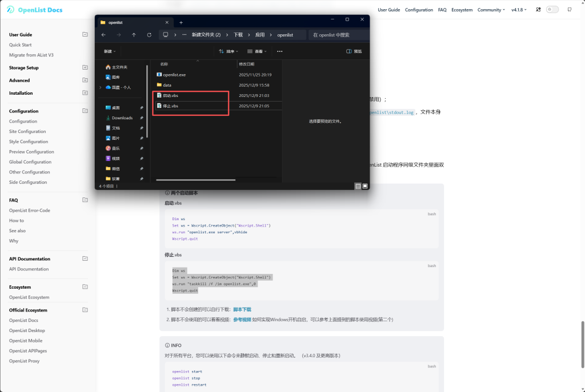585x392 pixels.
Task: Open Site Configuration sidebar link
Action: (x=27, y=131)
